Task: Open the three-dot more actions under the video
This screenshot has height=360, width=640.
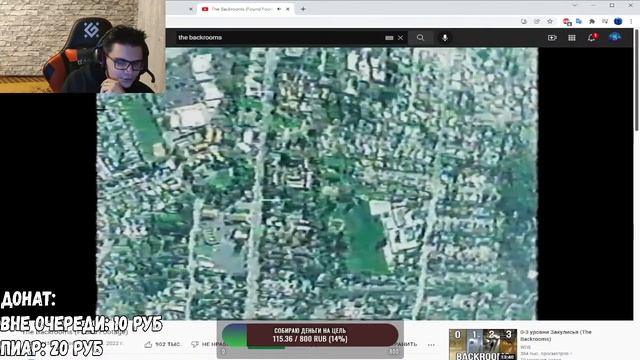Action: pos(431,345)
